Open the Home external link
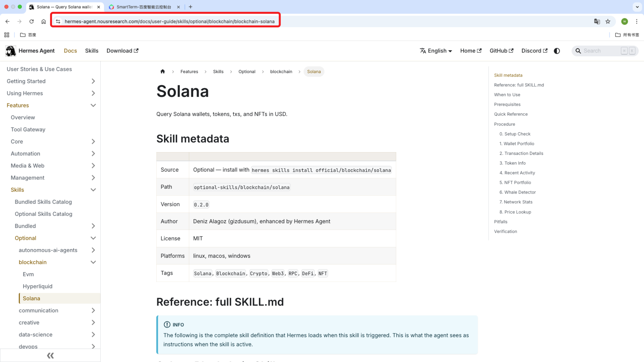The image size is (644, 362). pos(471,51)
